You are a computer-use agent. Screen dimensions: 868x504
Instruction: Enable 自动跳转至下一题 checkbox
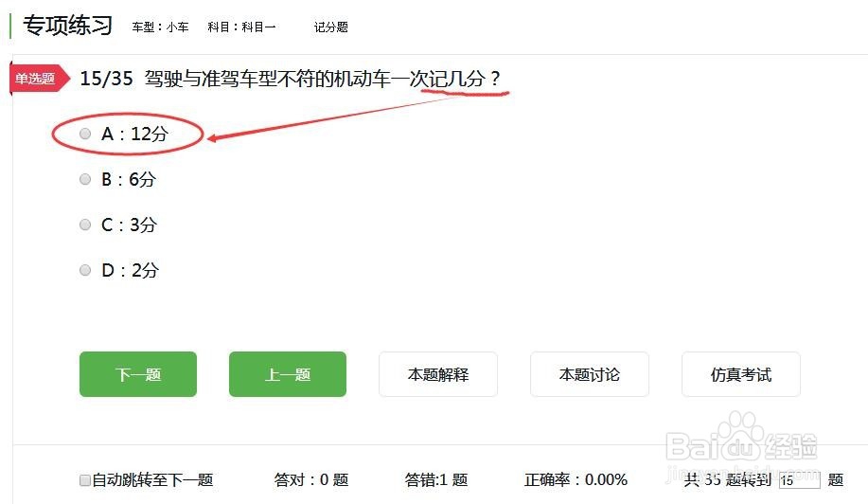pyautogui.click(x=84, y=479)
